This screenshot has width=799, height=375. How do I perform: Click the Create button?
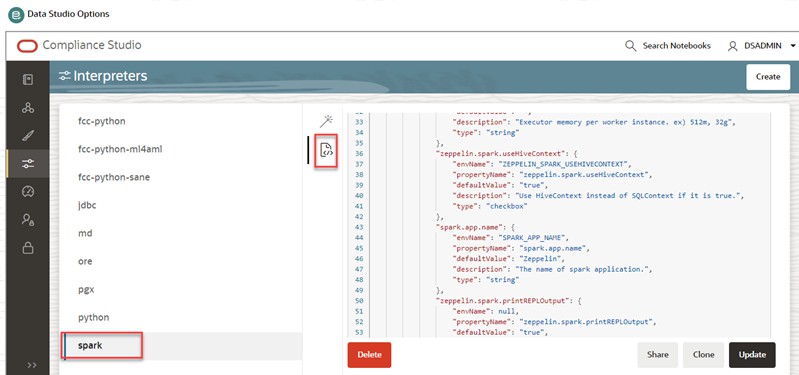tap(768, 77)
